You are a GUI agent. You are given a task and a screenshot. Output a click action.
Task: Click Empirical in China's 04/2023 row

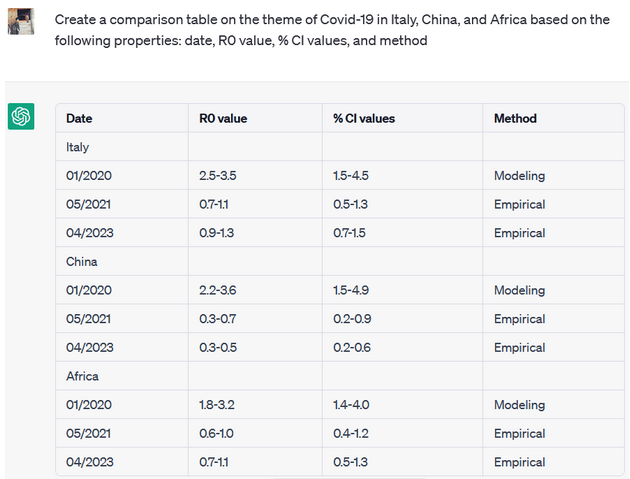pyautogui.click(x=519, y=348)
